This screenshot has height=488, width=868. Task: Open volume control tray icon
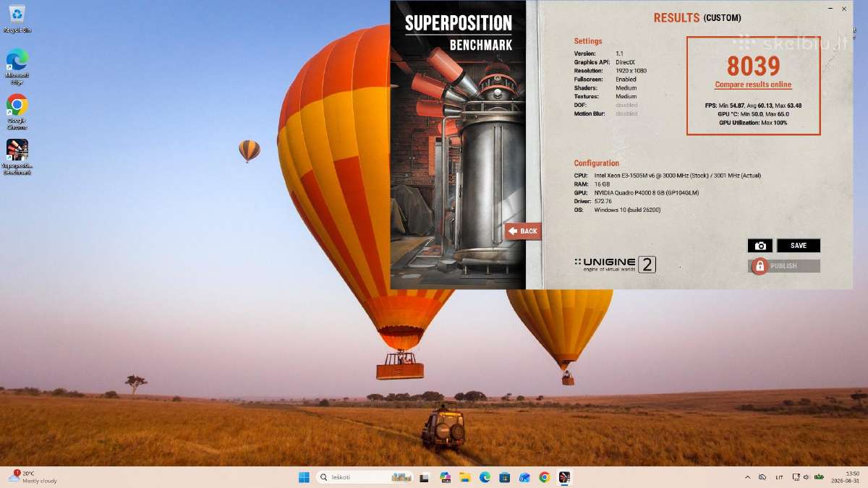click(807, 477)
